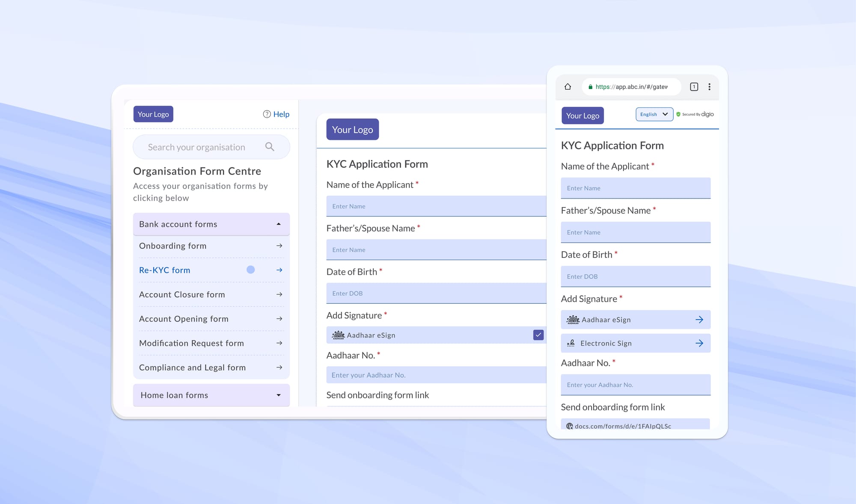Open the browser three-dot menu
Viewport: 856px width, 504px height.
pos(709,87)
